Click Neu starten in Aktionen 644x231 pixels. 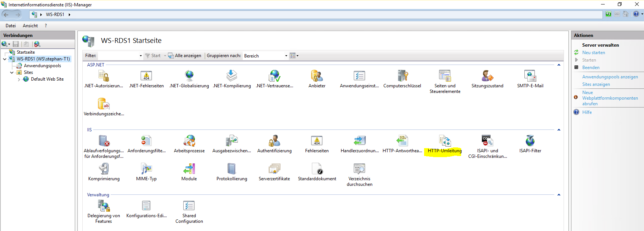pyautogui.click(x=594, y=53)
